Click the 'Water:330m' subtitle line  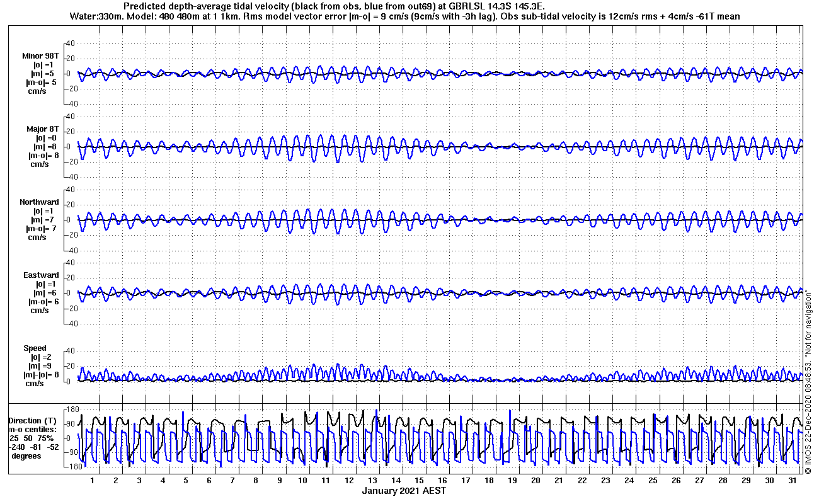[x=404, y=16]
